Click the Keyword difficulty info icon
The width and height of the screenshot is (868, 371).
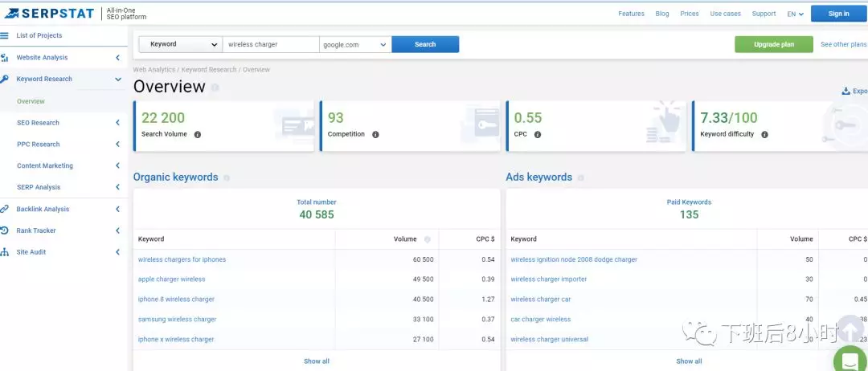click(764, 135)
